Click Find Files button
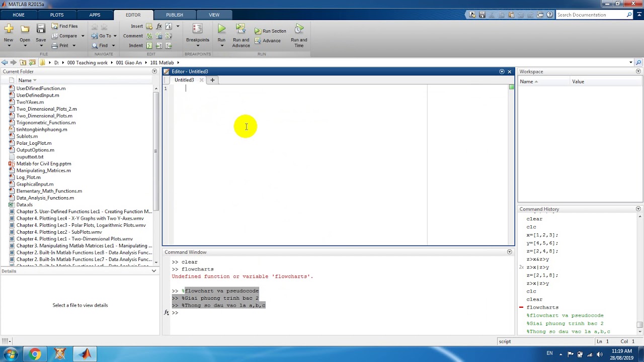The width and height of the screenshot is (644, 362). [x=64, y=26]
